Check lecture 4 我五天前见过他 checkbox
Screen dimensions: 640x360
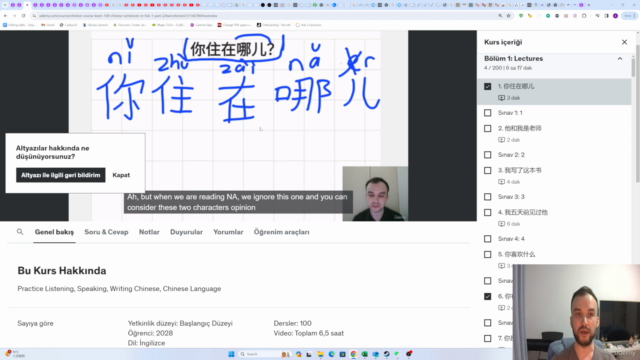click(x=487, y=213)
